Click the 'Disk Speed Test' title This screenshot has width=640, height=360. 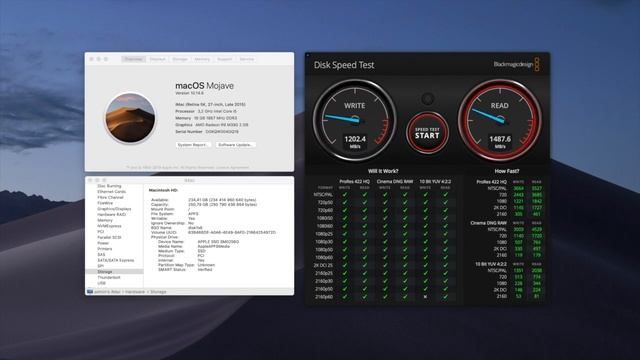344,65
